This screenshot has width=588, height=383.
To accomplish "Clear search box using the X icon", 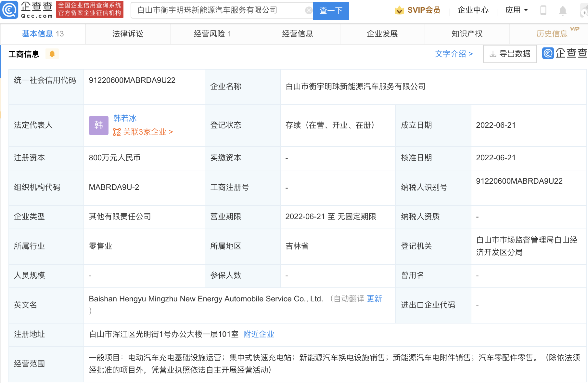I will pyautogui.click(x=308, y=10).
